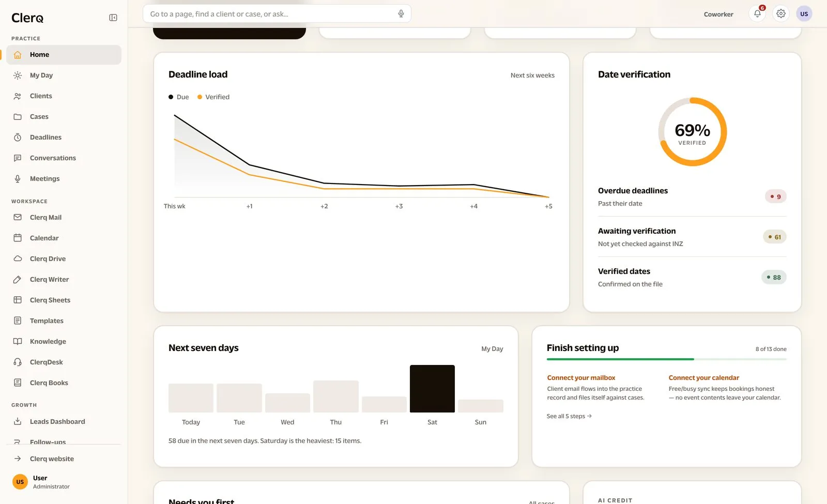Click See all 5 steps link
Image resolution: width=827 pixels, height=504 pixels.
(569, 416)
